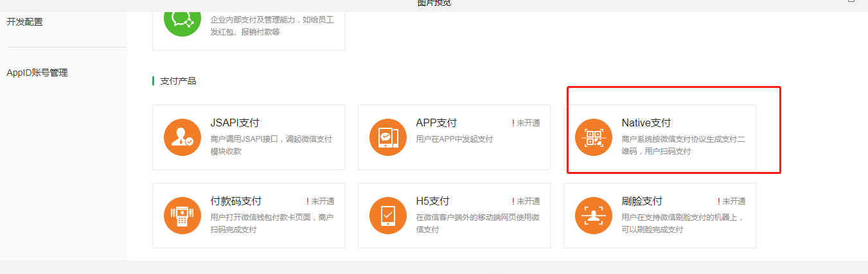
Task: Open the APP支付 product title
Action: coord(436,123)
